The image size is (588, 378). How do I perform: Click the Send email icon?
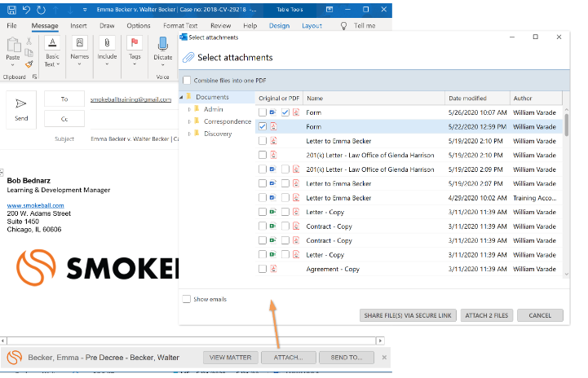[21, 103]
